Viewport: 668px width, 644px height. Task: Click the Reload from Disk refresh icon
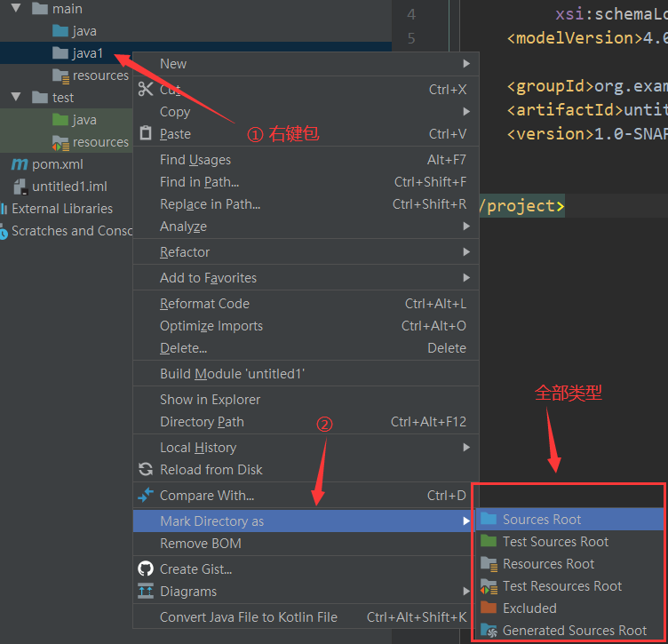point(146,469)
